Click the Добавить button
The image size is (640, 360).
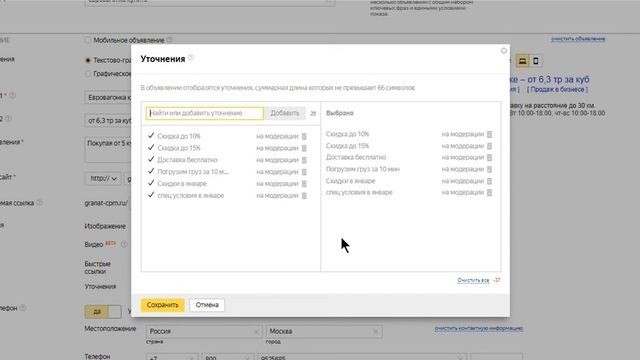pos(285,113)
